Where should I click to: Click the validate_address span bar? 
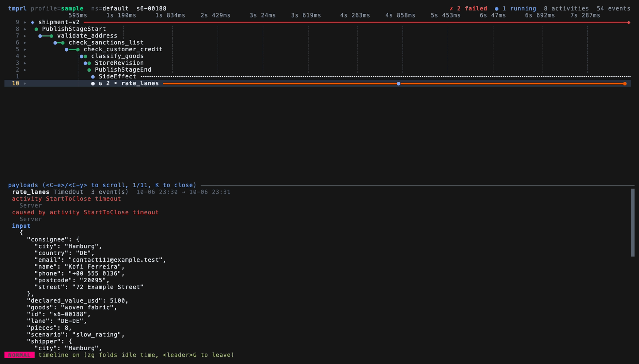[46, 36]
